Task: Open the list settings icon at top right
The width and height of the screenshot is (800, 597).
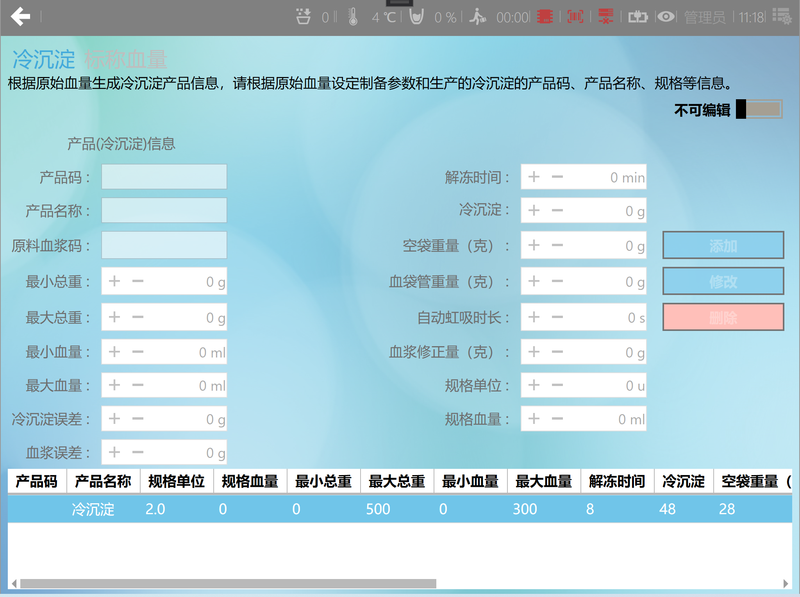Action: coord(781,16)
